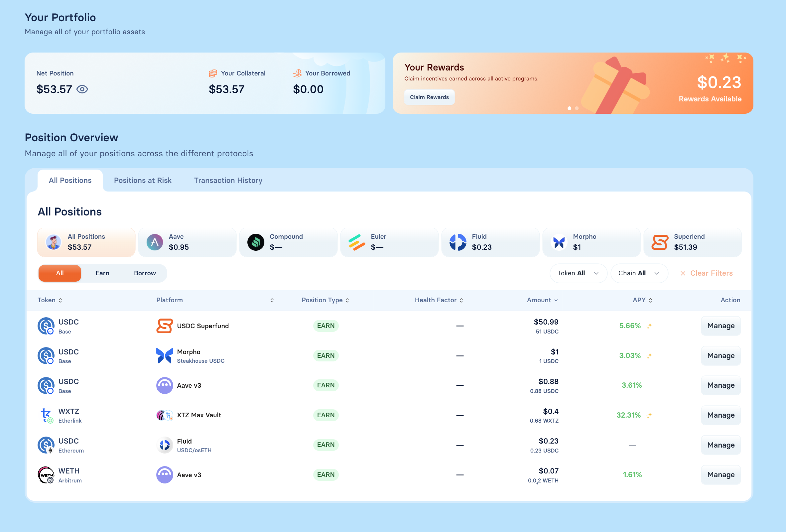Open the Token All dropdown

578,273
